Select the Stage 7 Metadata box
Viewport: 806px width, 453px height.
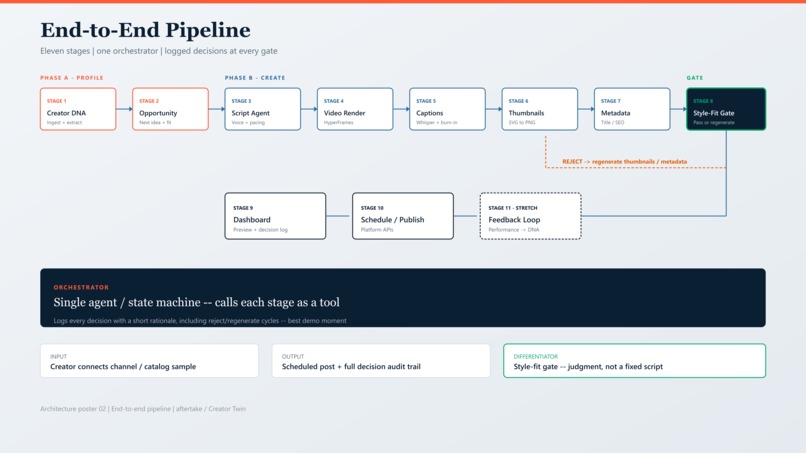(632, 109)
